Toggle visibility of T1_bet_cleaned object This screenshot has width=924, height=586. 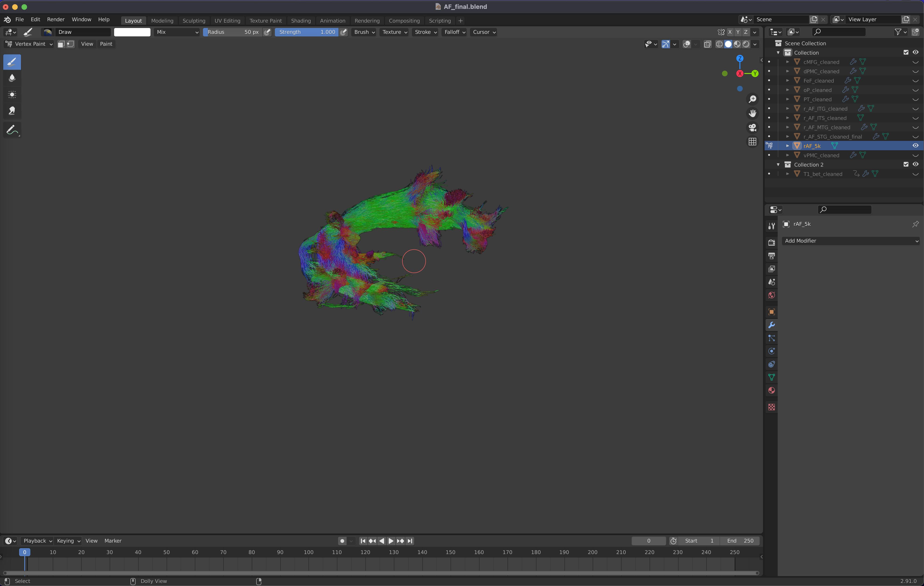coord(915,174)
